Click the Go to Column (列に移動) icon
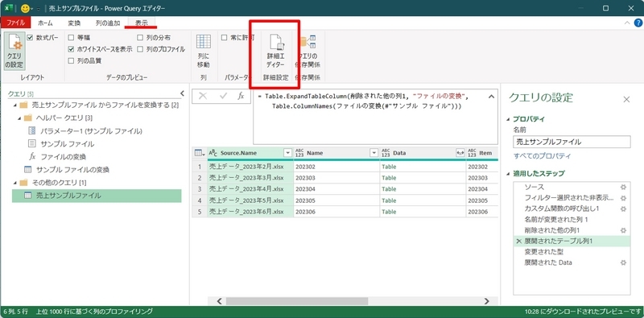The width and height of the screenshot is (644, 318). click(x=204, y=52)
